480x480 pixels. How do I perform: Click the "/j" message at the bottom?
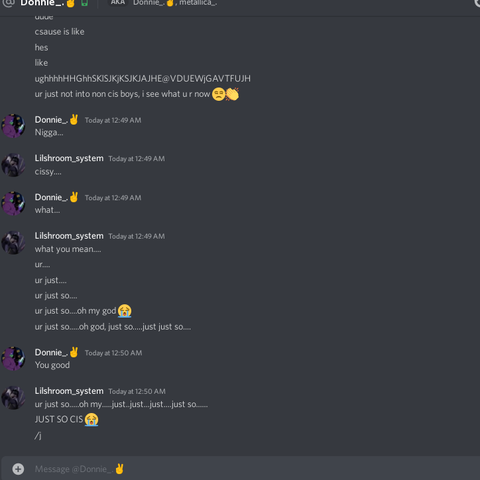[38, 435]
